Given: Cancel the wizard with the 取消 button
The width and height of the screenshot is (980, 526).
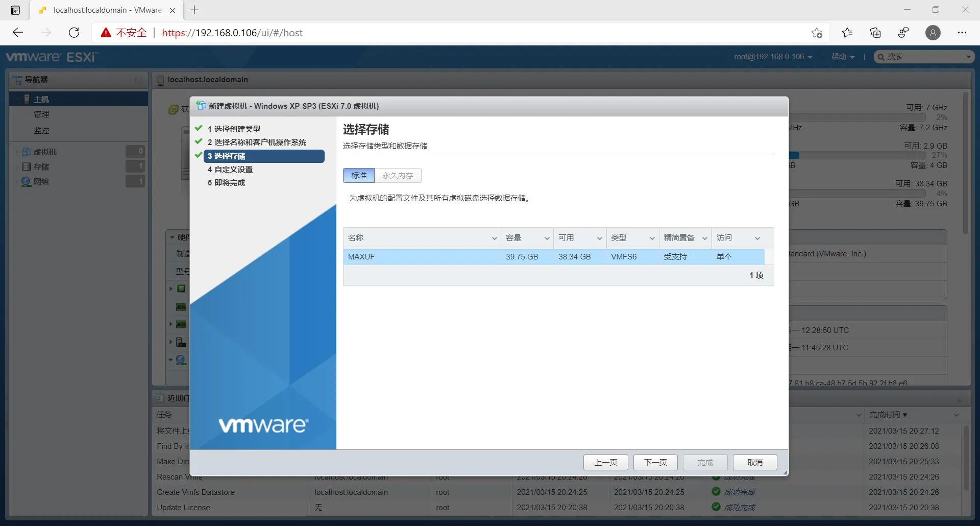Looking at the screenshot, I should pos(755,462).
